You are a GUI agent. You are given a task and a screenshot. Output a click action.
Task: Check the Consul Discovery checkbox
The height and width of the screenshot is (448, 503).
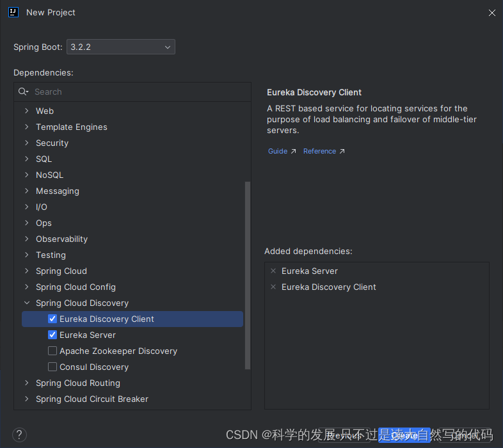coord(52,367)
